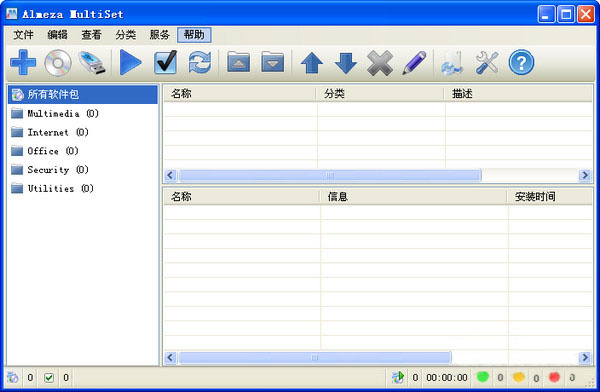
Task: Open the 分类 menu
Action: point(126,35)
